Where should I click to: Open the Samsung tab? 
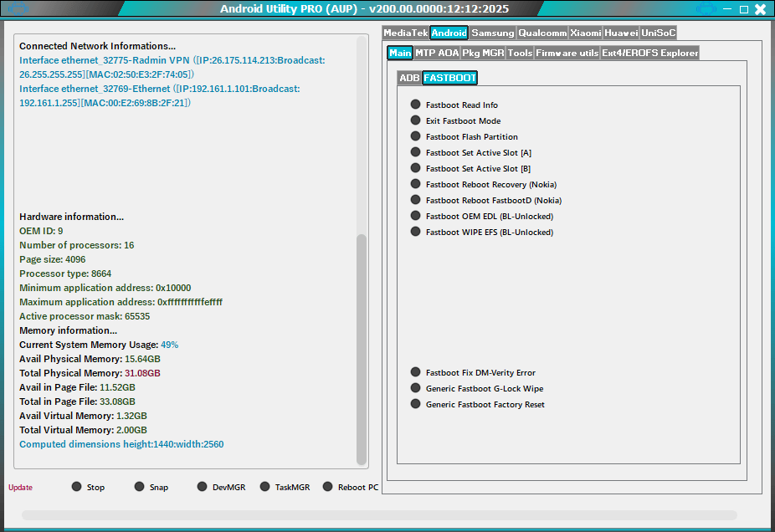click(492, 33)
